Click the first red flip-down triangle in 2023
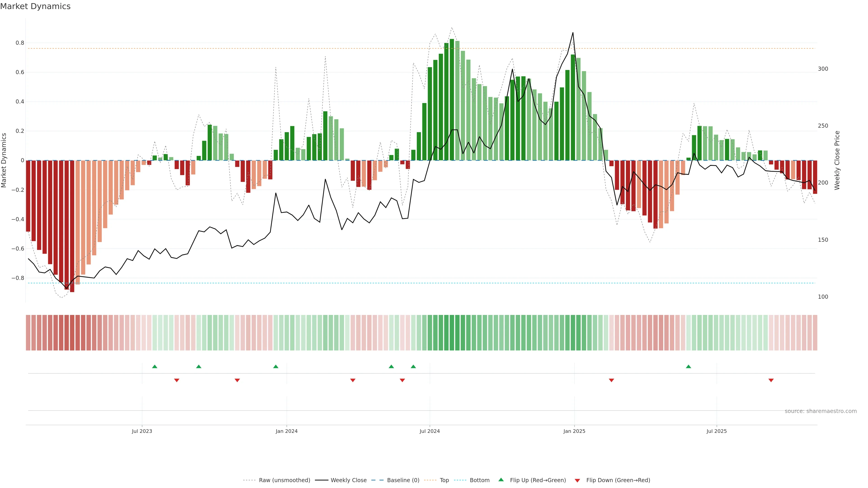868x488 pixels. click(177, 380)
